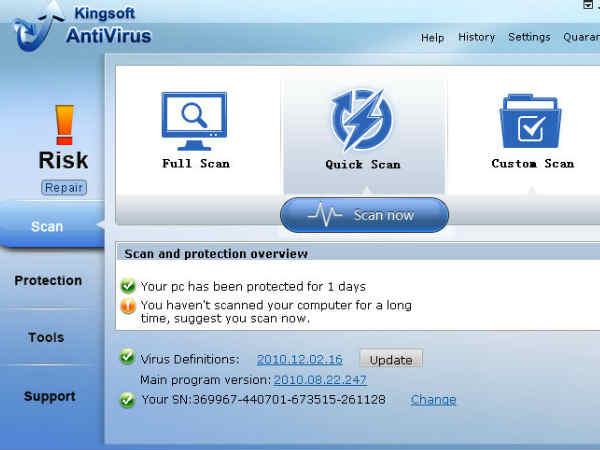Choose the Custom Scan folder icon
Image resolution: width=600 pixels, height=450 pixels.
coord(530,121)
